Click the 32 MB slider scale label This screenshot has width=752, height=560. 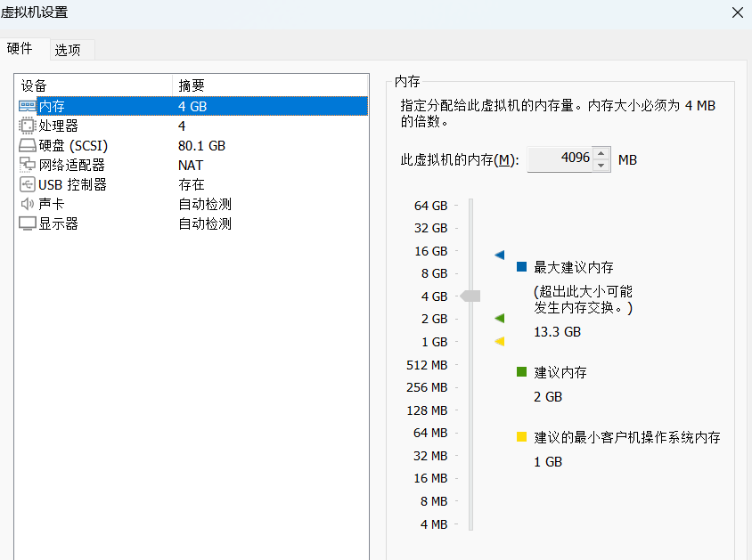pyautogui.click(x=430, y=456)
